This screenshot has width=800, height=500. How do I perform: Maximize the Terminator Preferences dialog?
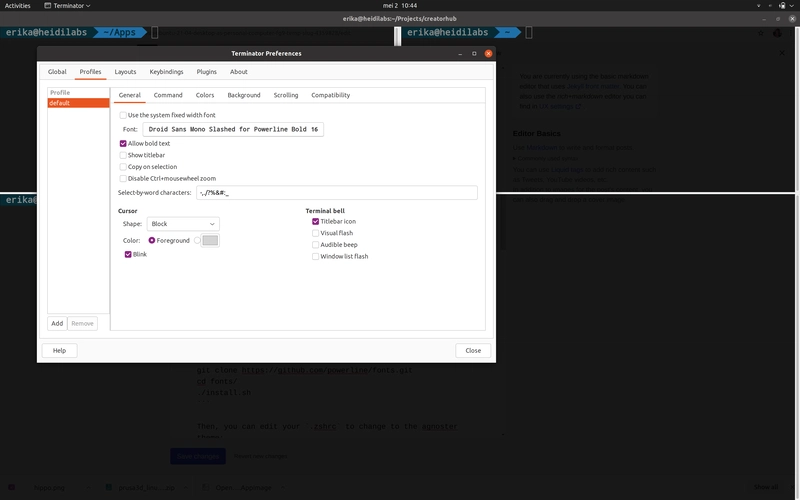474,54
